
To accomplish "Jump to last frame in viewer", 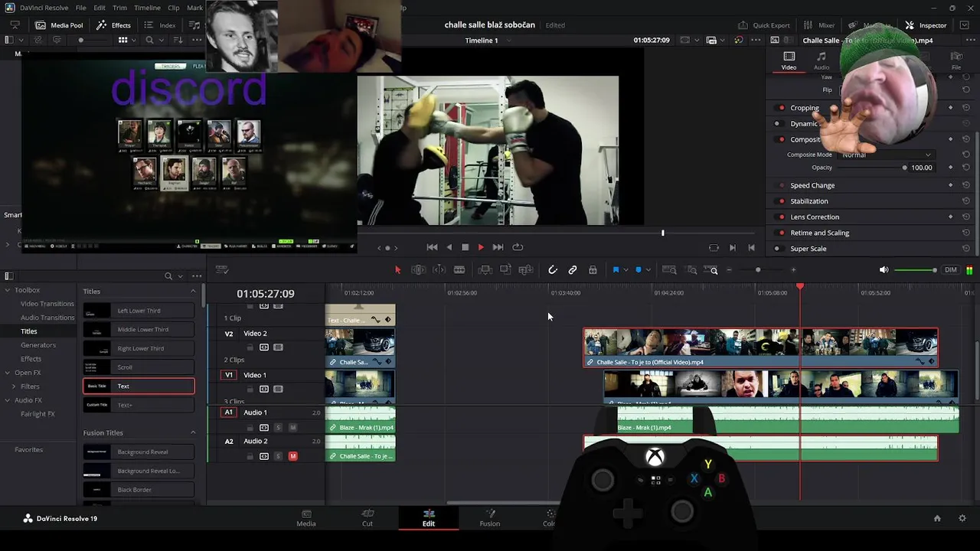I will tap(498, 247).
